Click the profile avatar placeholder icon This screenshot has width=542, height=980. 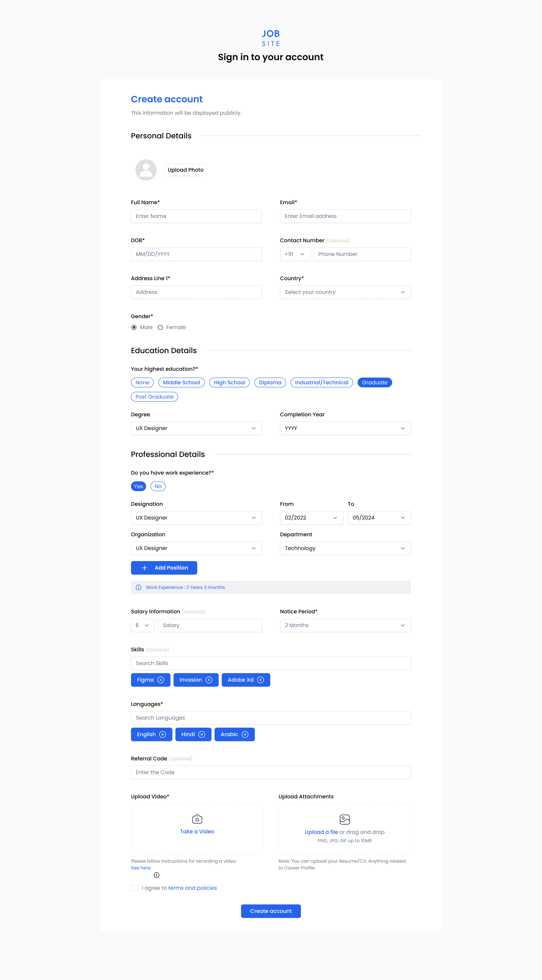tap(146, 170)
